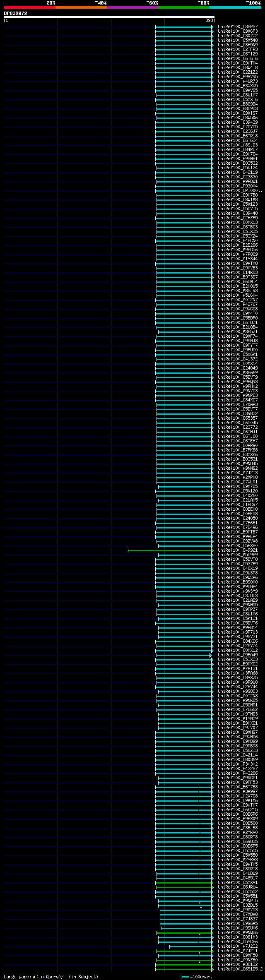Select label UniRef100_Q9AVB5
265x980 pixels.
click(x=238, y=90)
